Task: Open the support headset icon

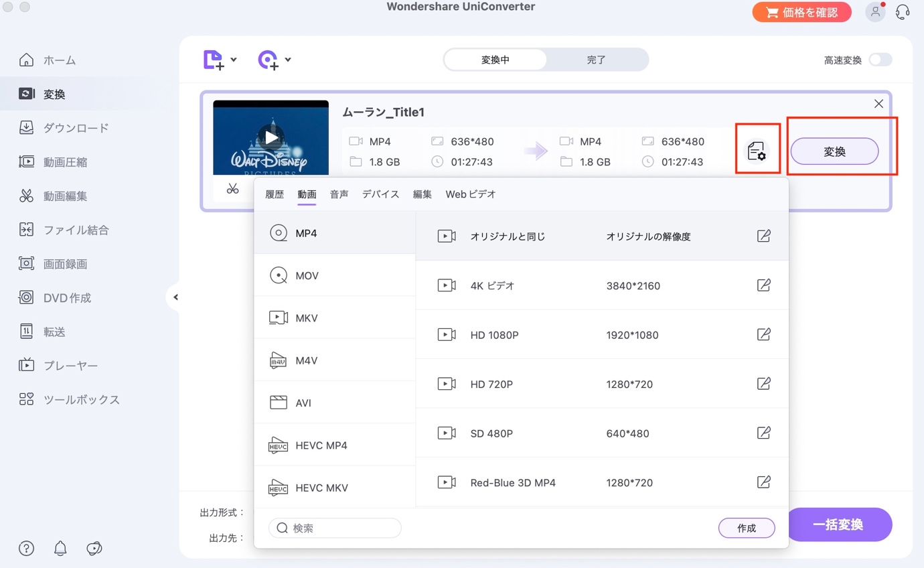Action: (903, 12)
